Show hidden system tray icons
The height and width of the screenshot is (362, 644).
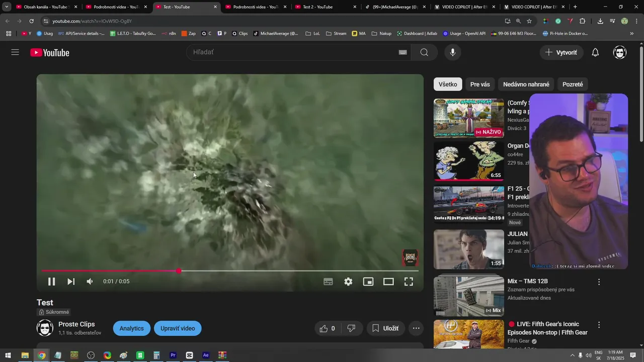coord(573,355)
